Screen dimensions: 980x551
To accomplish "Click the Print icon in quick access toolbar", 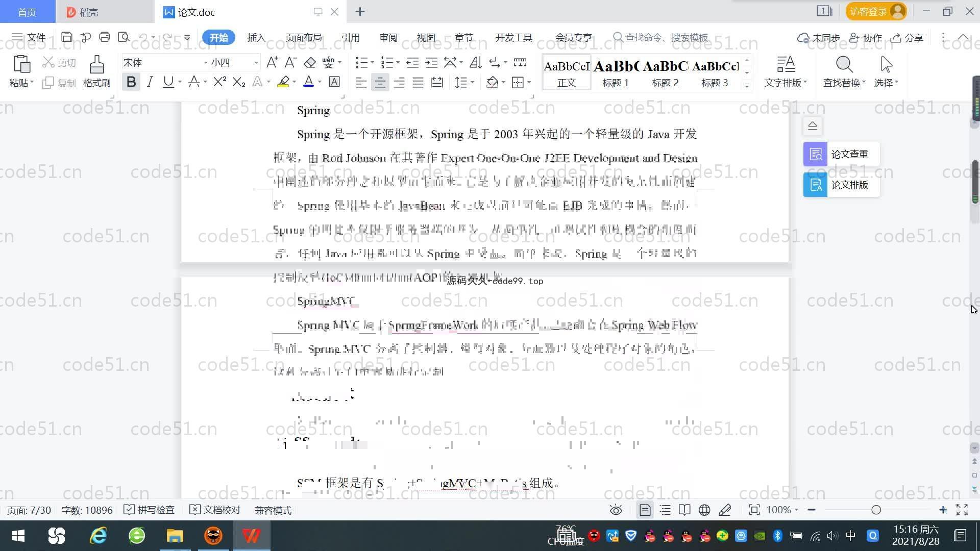I will click(x=105, y=37).
